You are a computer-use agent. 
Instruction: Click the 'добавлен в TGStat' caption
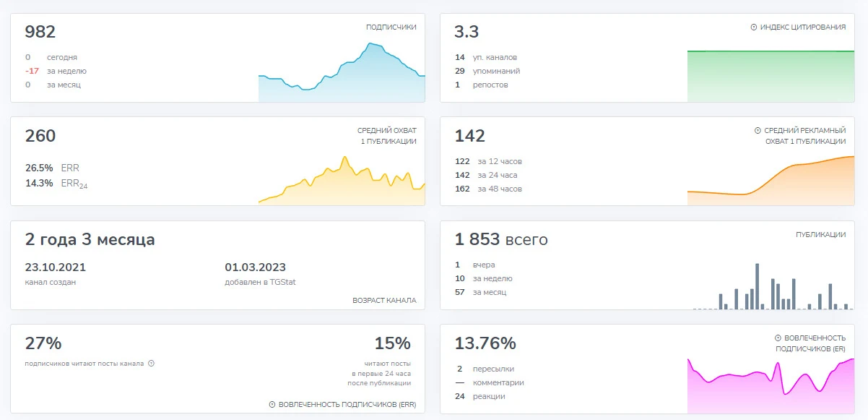[x=260, y=282]
